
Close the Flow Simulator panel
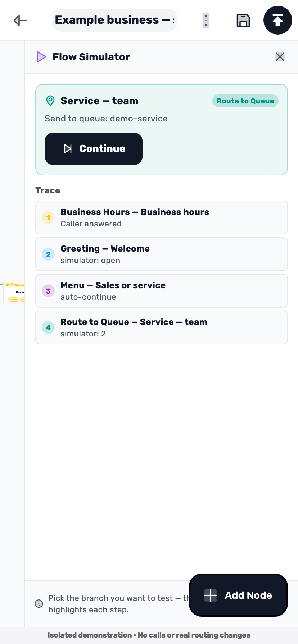click(x=280, y=57)
